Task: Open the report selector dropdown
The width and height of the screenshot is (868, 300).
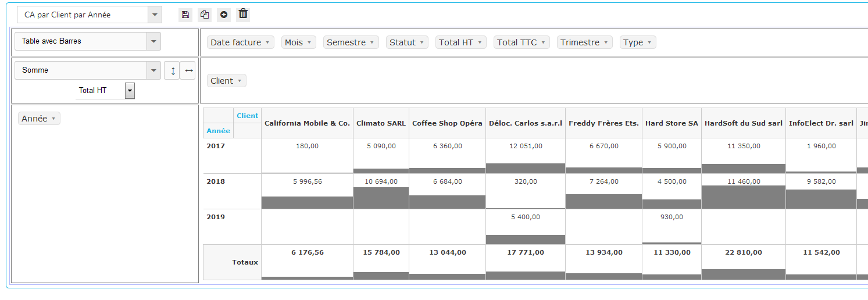Action: [155, 15]
